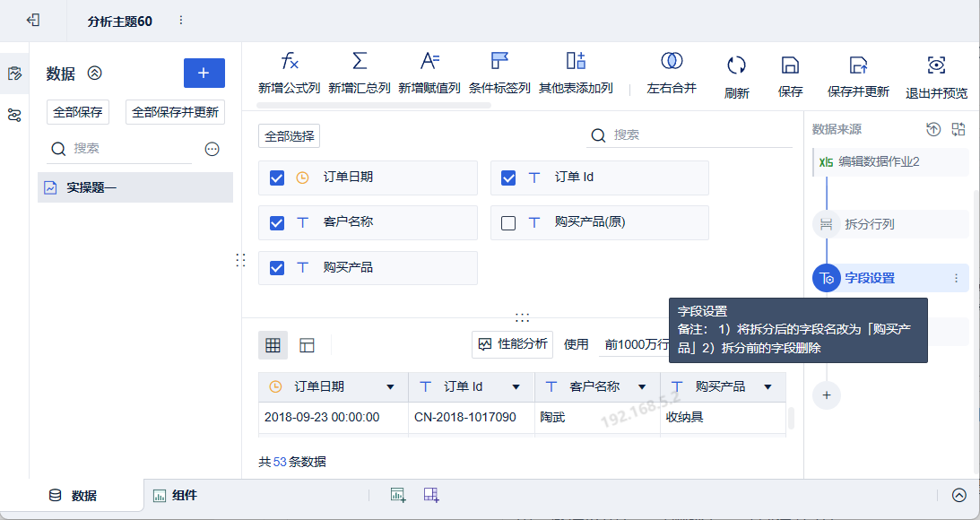Viewport: 980px width, 520px height.
Task: Click the 保存 save icon
Action: click(x=791, y=65)
